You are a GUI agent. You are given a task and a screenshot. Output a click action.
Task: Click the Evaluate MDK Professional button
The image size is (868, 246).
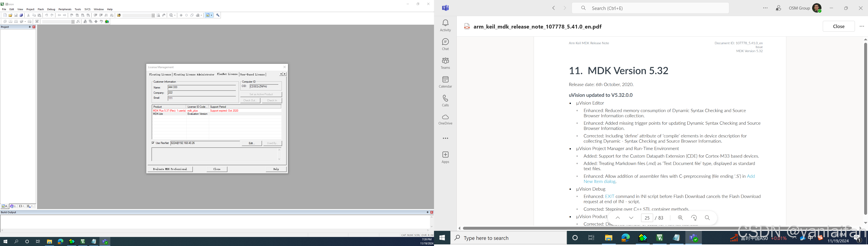[170, 169]
